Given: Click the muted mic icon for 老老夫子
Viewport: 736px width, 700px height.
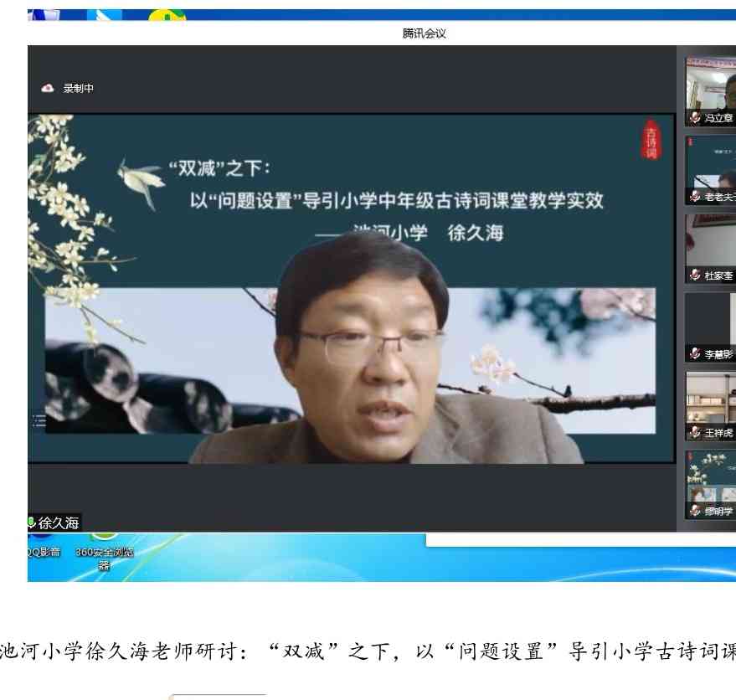Looking at the screenshot, I should [694, 197].
